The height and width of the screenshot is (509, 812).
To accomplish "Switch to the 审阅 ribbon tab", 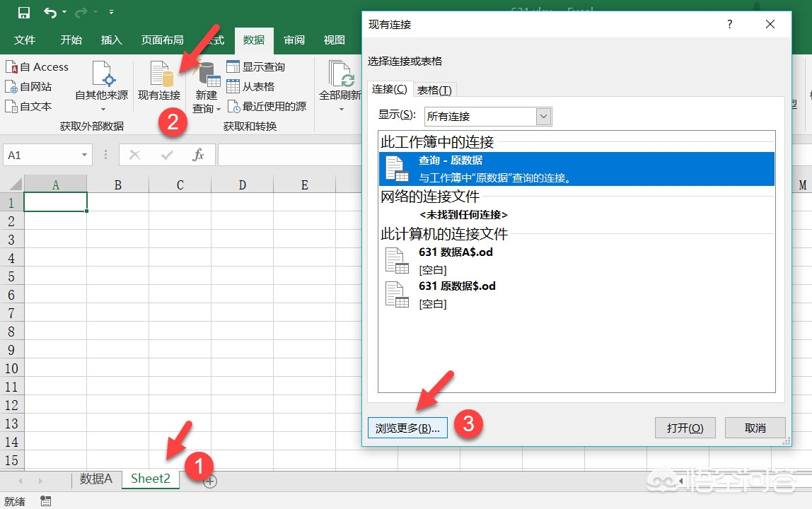I will [x=294, y=40].
